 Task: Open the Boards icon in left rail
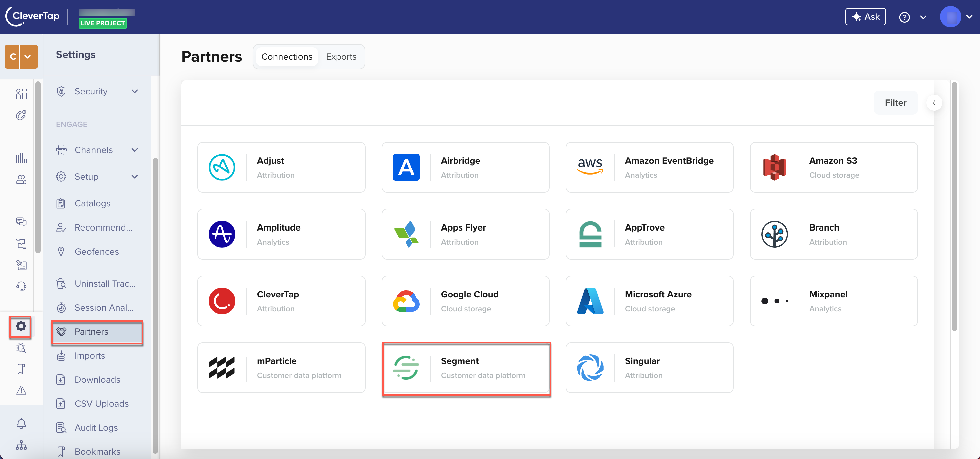coord(21,94)
